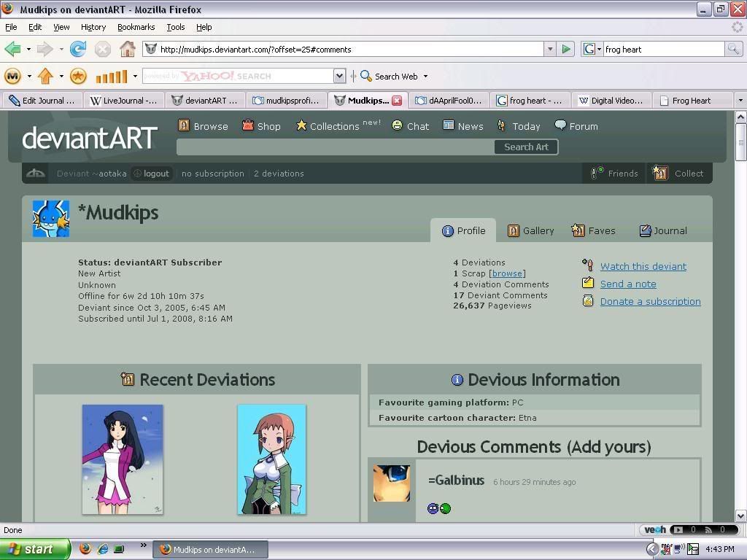Click the orange star toolbar icon
747x560 pixels.
pyautogui.click(x=77, y=76)
